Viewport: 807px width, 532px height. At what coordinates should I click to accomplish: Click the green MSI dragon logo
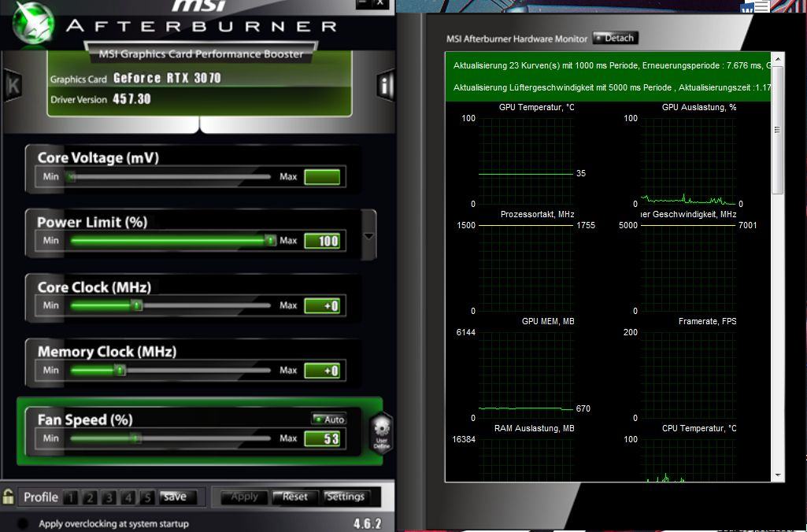pyautogui.click(x=33, y=23)
